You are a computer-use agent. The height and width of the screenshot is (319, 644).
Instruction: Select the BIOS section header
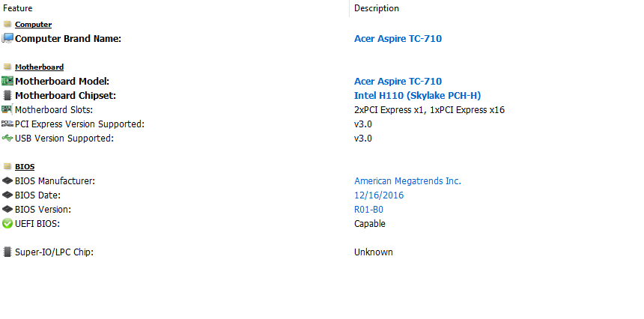[x=25, y=167]
